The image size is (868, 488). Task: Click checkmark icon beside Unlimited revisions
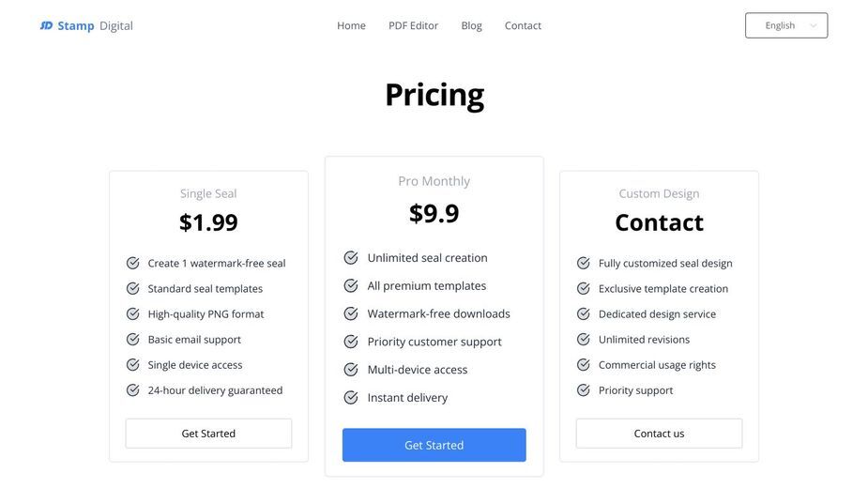pyautogui.click(x=584, y=340)
